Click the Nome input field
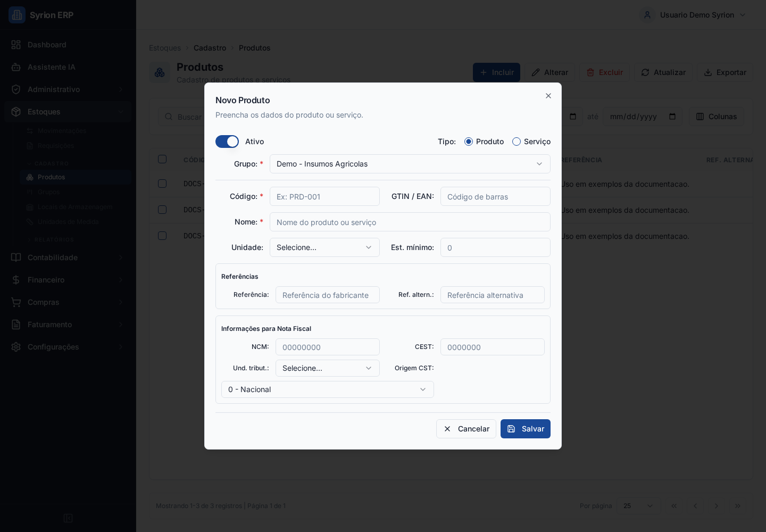This screenshot has width=766, height=532. [410, 222]
